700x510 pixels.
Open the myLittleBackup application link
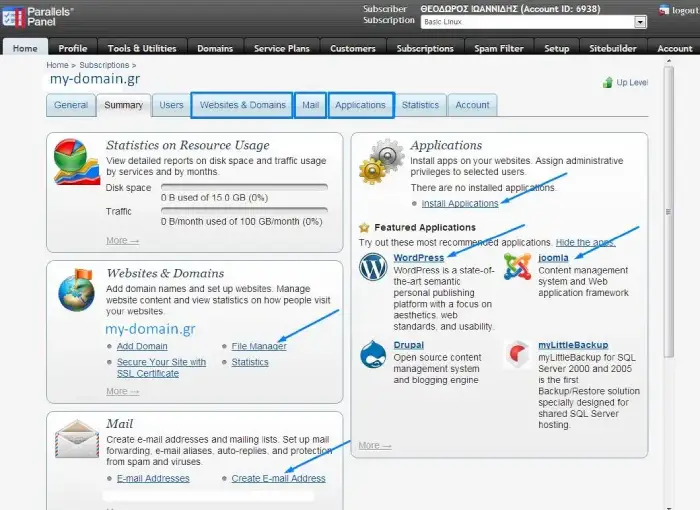573,345
